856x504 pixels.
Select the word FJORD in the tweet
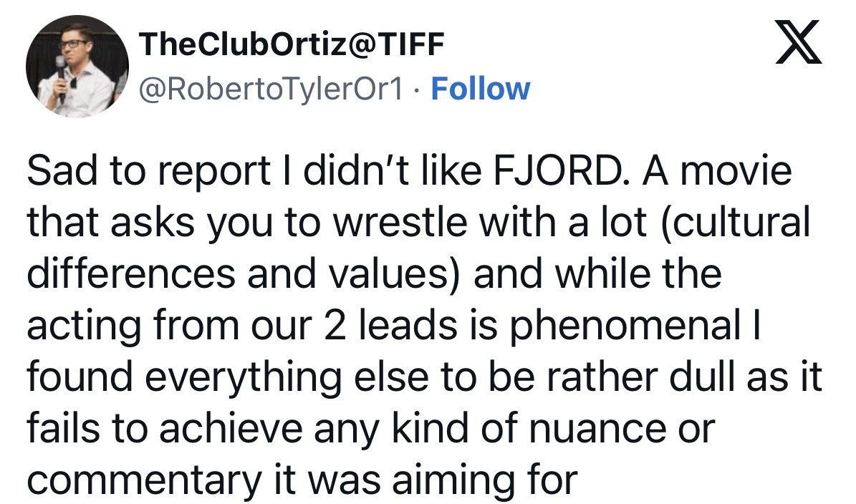(x=562, y=170)
